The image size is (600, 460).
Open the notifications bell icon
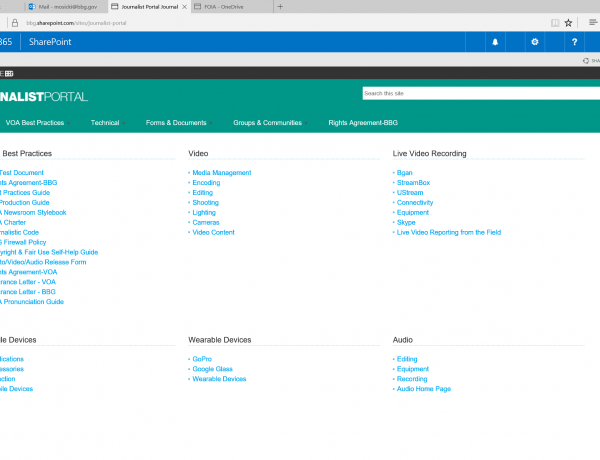point(495,42)
